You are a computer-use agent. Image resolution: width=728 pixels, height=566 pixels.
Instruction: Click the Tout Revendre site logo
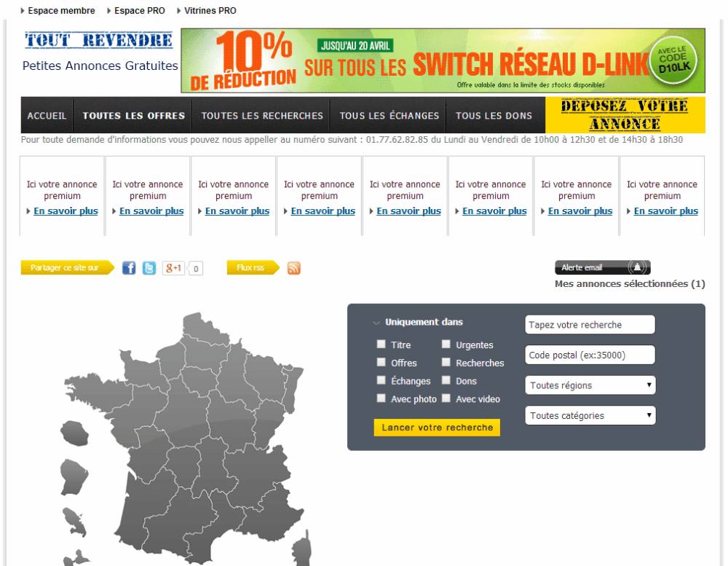99,40
